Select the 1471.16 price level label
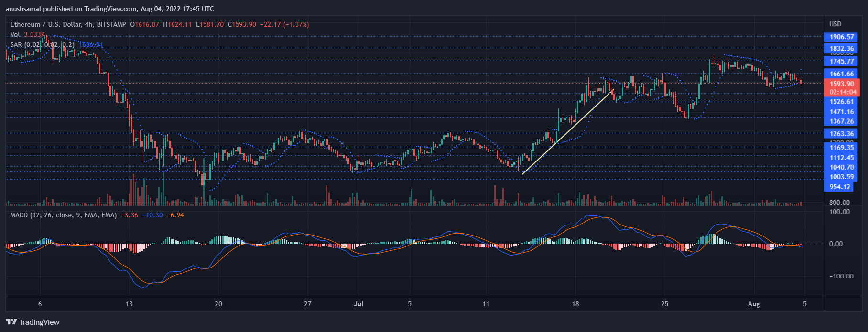The width and height of the screenshot is (868, 332). pyautogui.click(x=841, y=112)
